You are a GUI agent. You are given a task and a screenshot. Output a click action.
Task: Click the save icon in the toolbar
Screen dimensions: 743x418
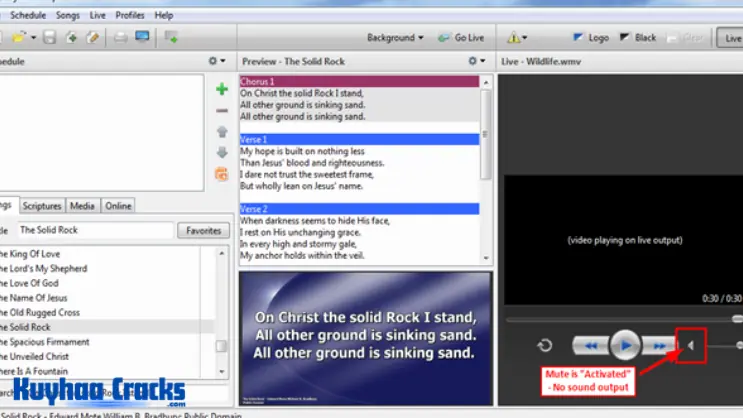pos(49,38)
